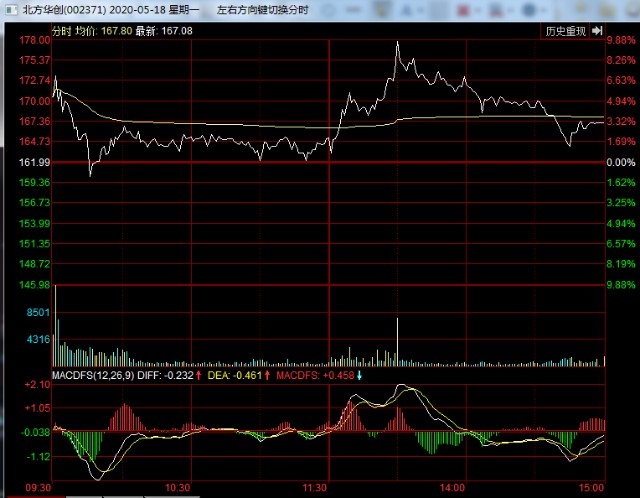Click the 164.73 price axis label

click(x=35, y=142)
